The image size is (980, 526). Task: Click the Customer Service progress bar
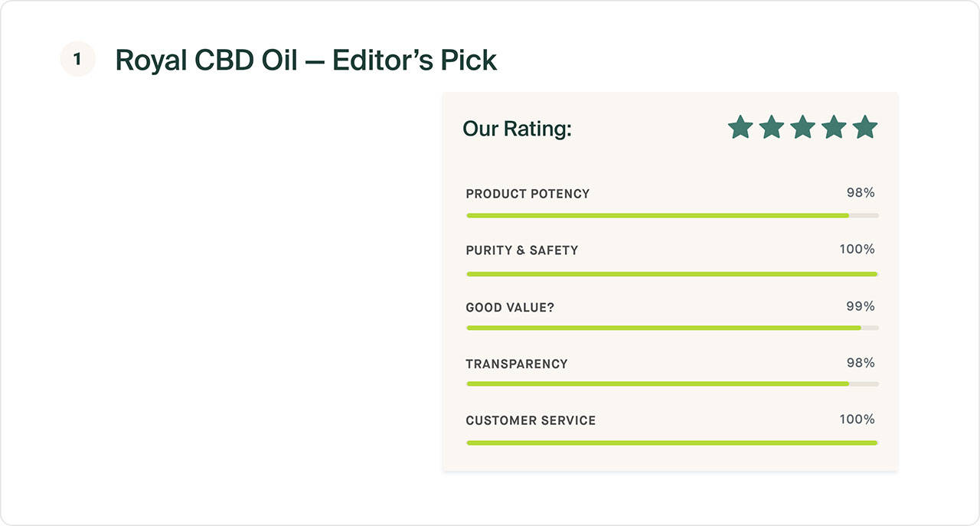click(x=671, y=443)
